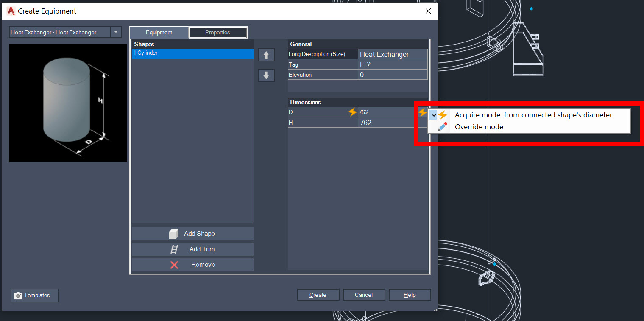Click the cylinder preview thumbnail
This screenshot has height=321, width=644.
tap(67, 103)
